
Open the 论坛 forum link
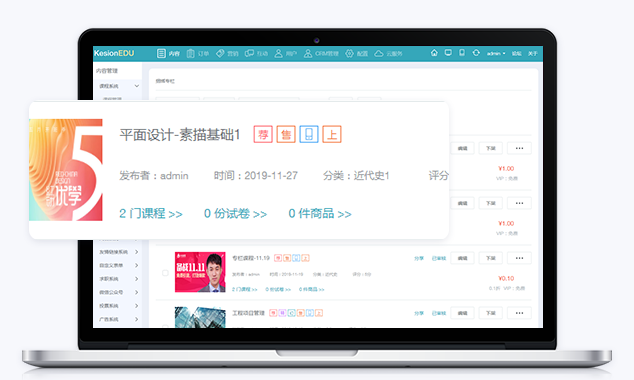click(516, 53)
